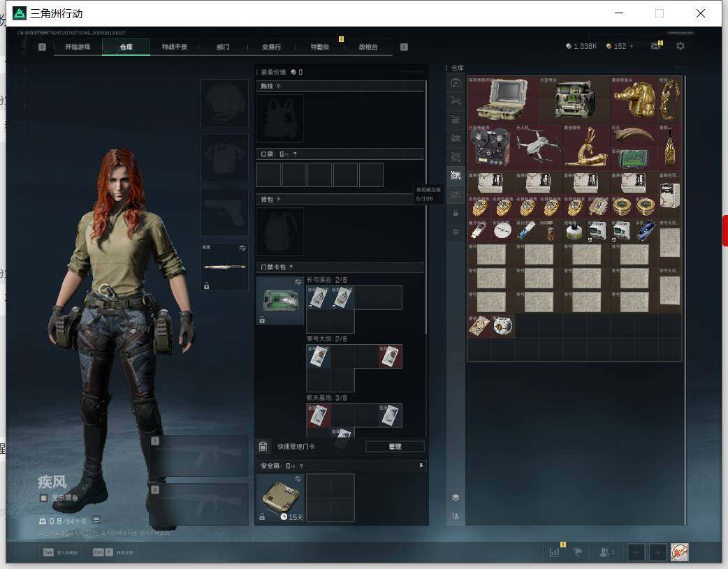728x569 pixels.
Task: Click the empty helmet slot
Action: [x=224, y=103]
